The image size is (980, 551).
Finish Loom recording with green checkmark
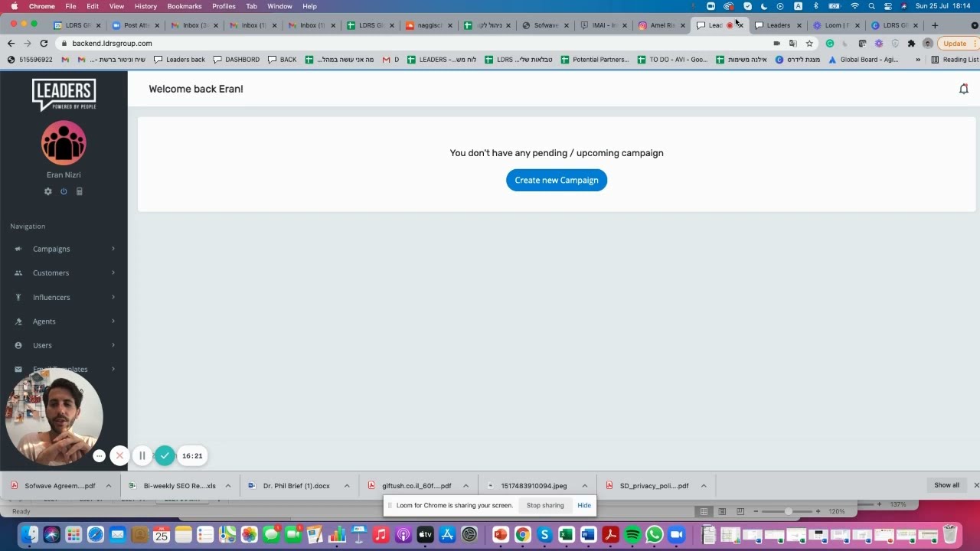pyautogui.click(x=165, y=455)
